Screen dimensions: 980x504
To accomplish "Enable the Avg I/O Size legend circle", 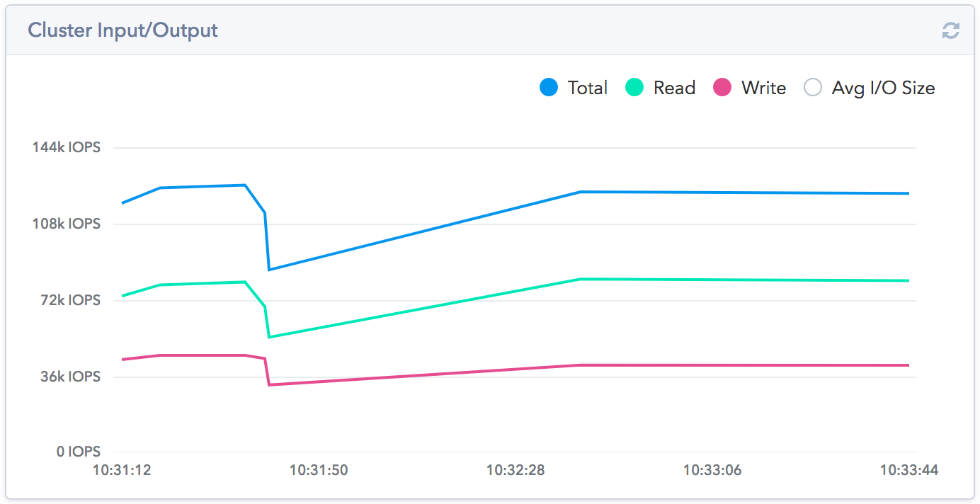I will tap(813, 88).
